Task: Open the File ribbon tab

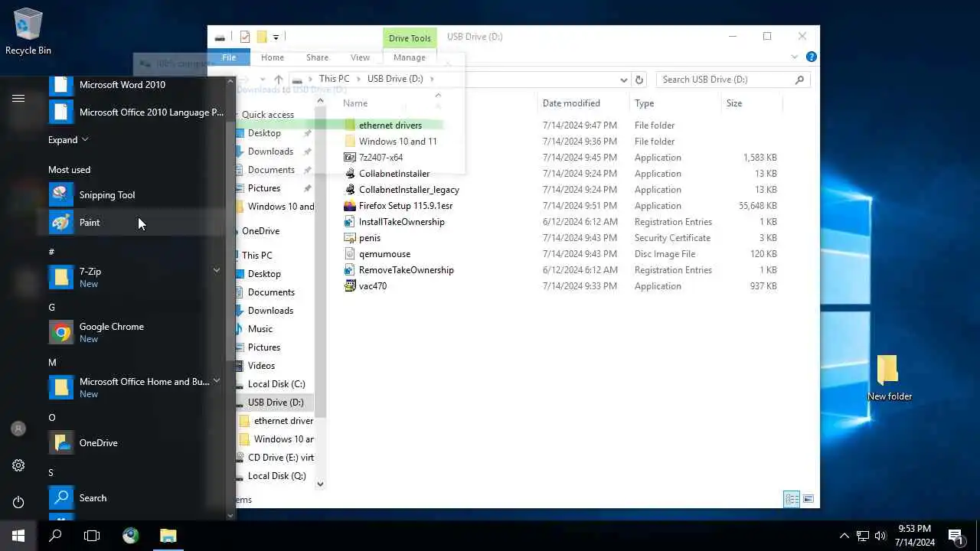Action: click(229, 57)
